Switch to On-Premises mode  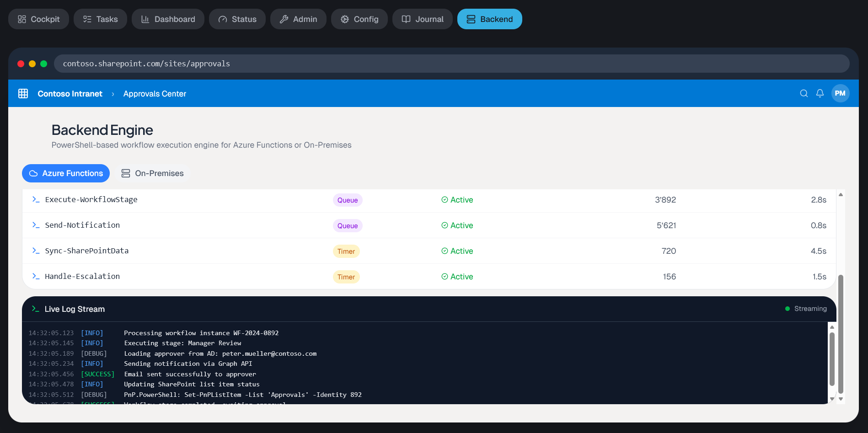(x=153, y=173)
